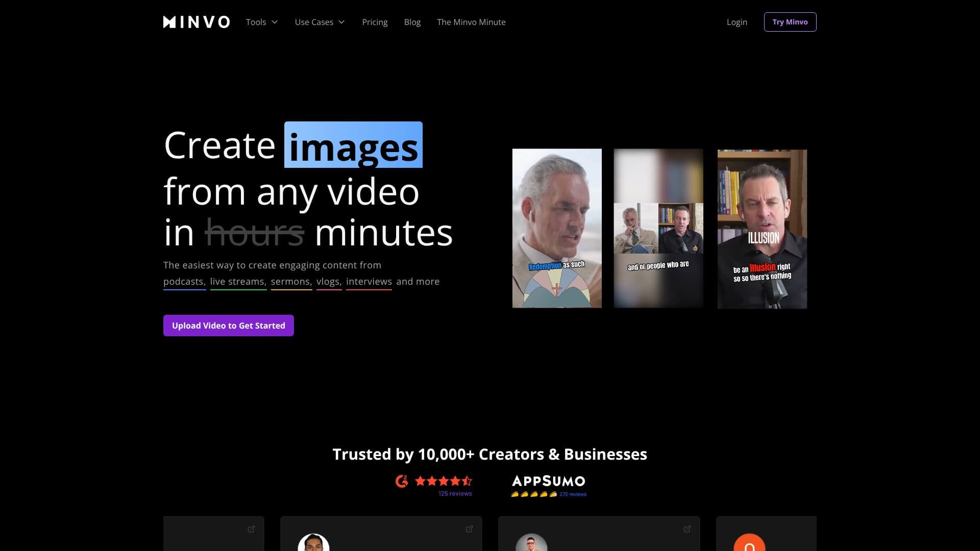Go to the Blog menu item

pos(412,22)
